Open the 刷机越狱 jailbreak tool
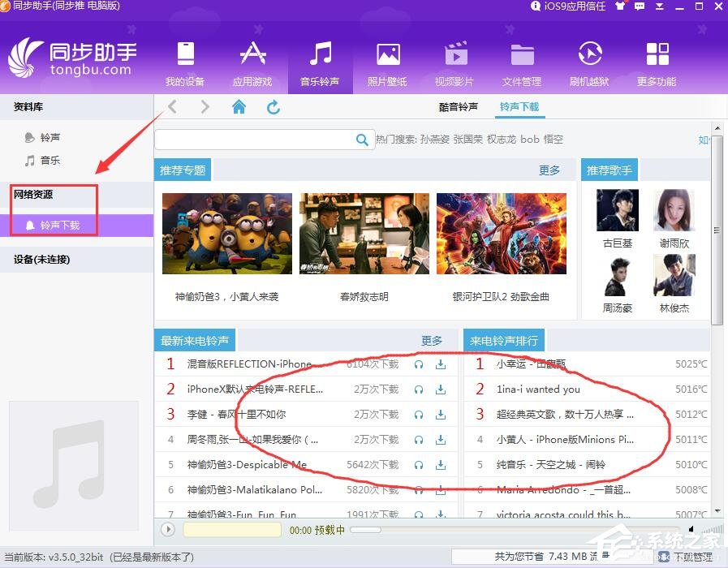The image size is (728, 568). [589, 61]
